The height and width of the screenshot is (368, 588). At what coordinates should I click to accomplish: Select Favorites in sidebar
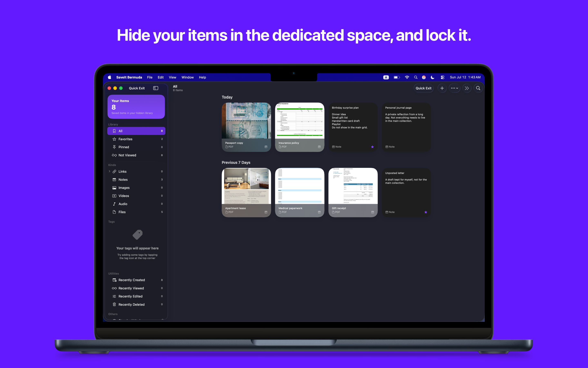pos(136,139)
